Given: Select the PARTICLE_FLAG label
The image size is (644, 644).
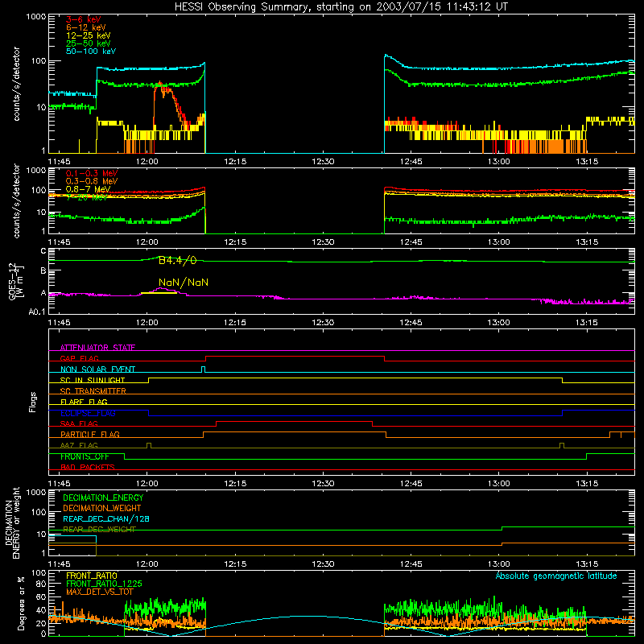Looking at the screenshot, I should coord(90,435).
